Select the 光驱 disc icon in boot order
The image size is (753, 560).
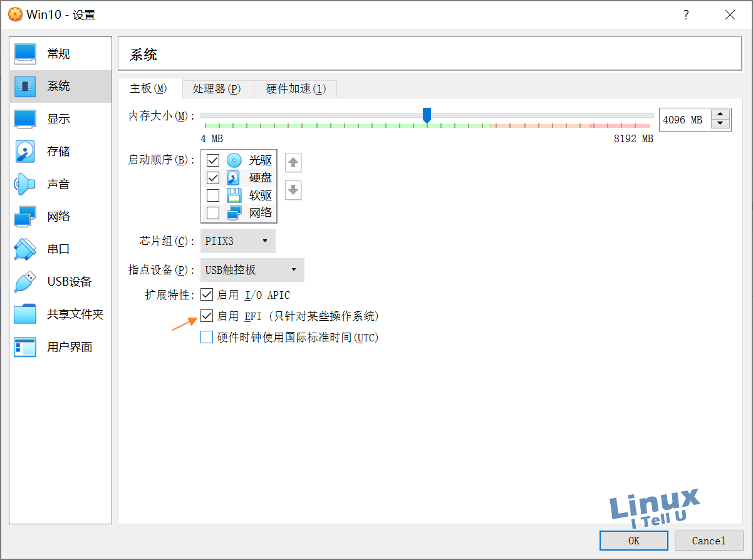coord(234,160)
